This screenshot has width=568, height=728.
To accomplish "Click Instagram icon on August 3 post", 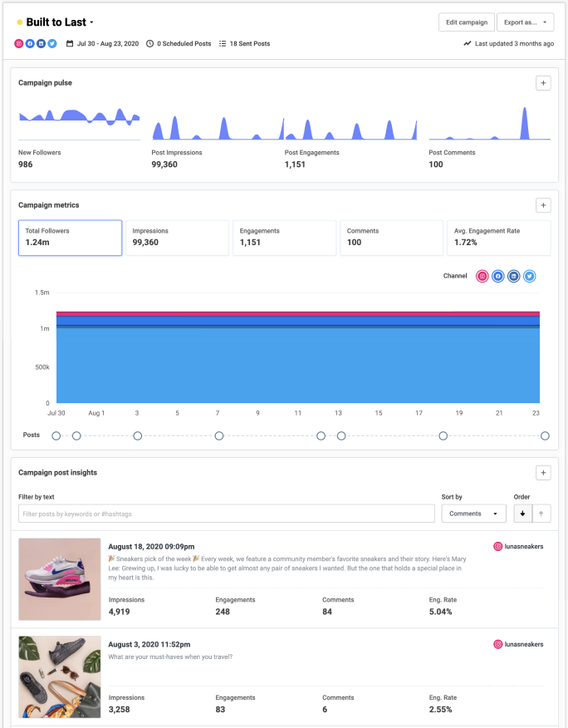I will click(498, 644).
